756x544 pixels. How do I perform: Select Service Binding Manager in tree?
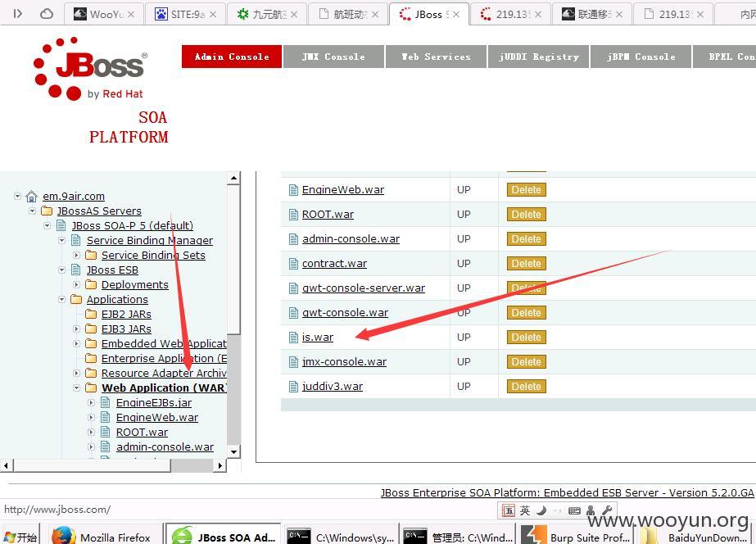point(149,240)
